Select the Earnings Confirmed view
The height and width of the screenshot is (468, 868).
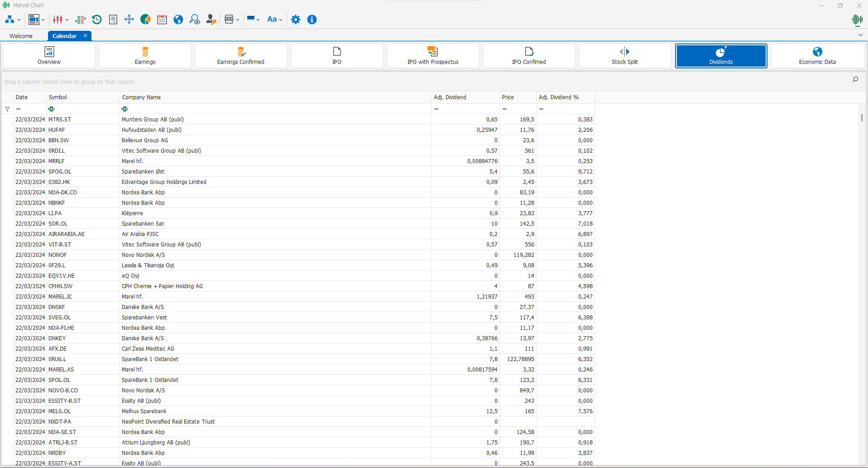click(x=241, y=56)
